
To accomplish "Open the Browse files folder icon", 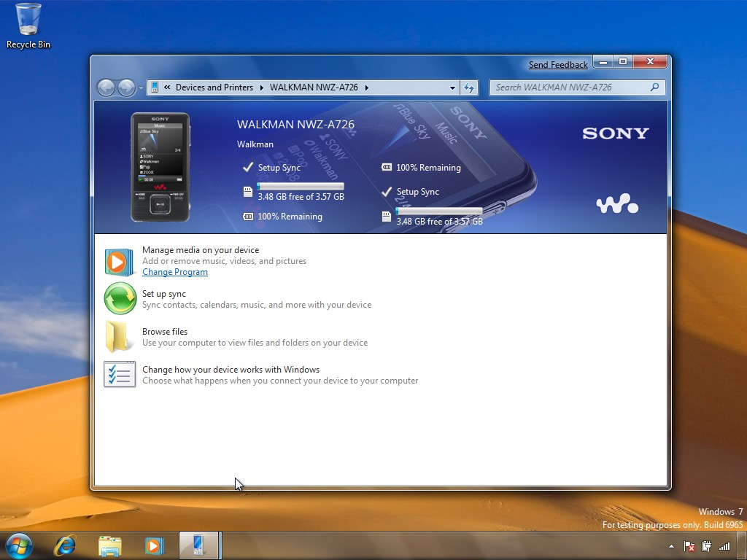I will pos(117,337).
